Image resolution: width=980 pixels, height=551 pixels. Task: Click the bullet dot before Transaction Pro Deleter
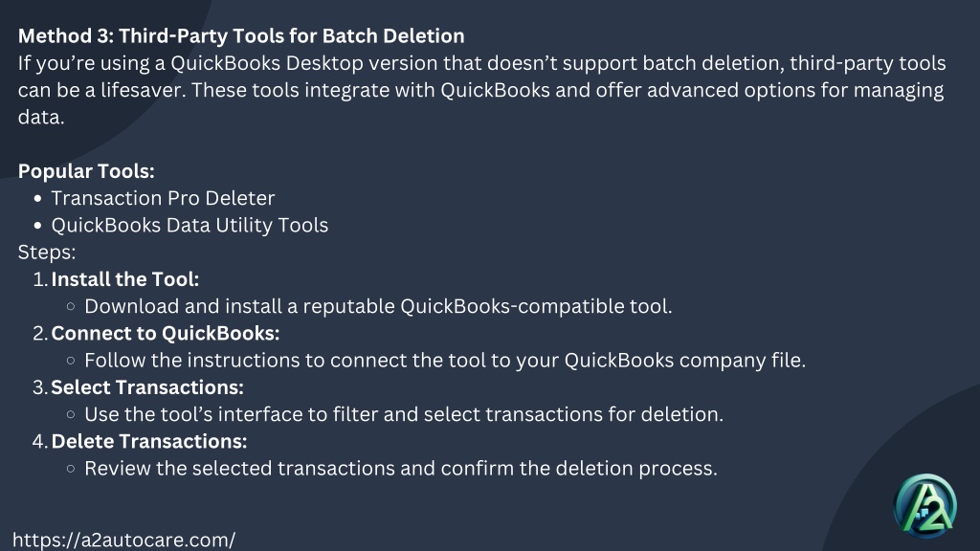[38, 199]
